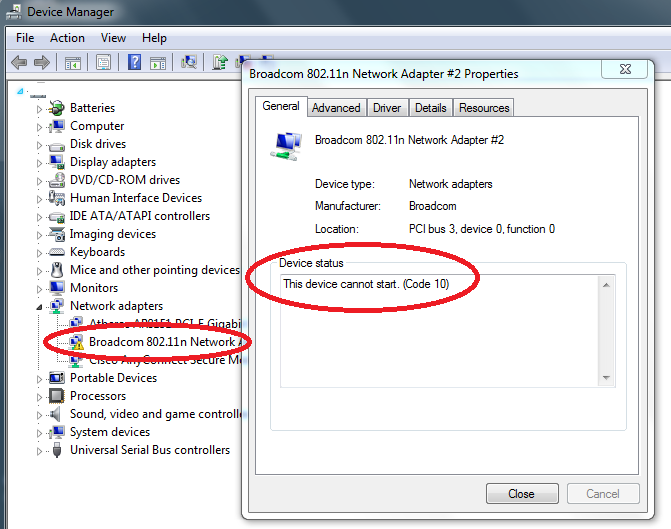Click the DVD/CD-ROM drives icon
Image resolution: width=671 pixels, height=529 pixels.
56,180
